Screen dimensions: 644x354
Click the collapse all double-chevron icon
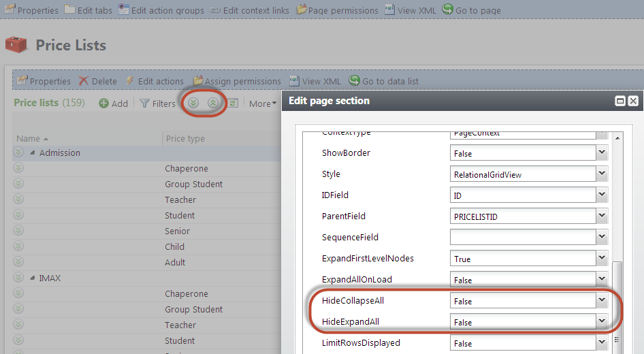(213, 103)
